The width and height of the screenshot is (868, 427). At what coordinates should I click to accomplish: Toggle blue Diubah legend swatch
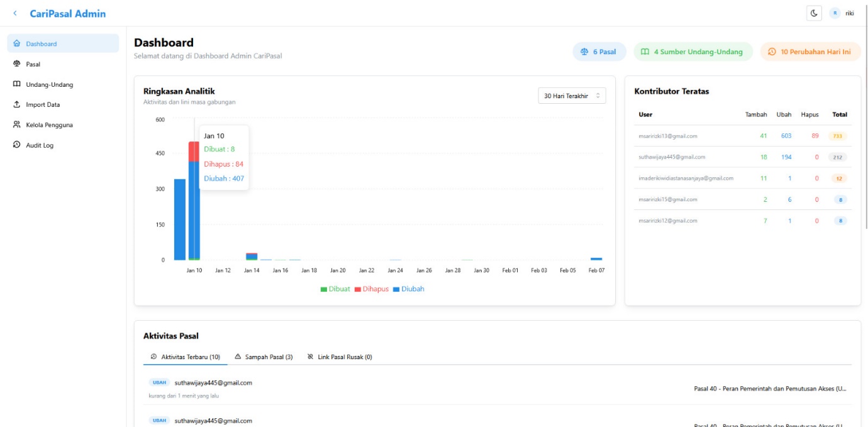point(396,289)
